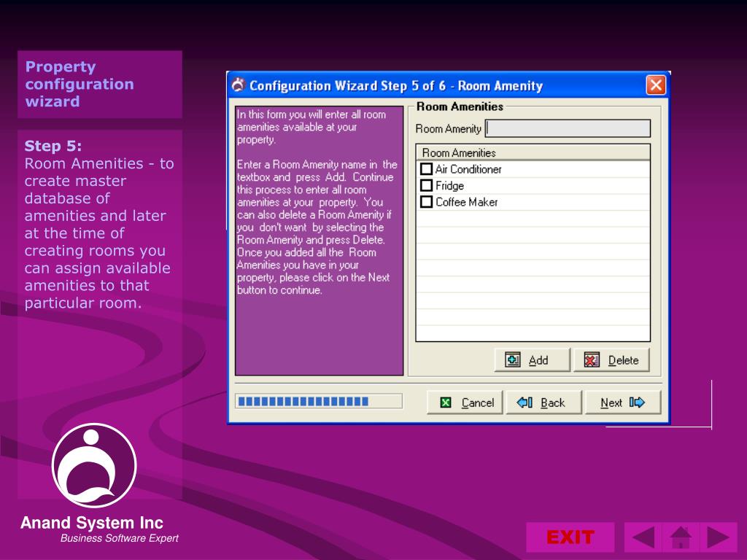Click the home slide icon
The image size is (747, 560).
tap(681, 537)
